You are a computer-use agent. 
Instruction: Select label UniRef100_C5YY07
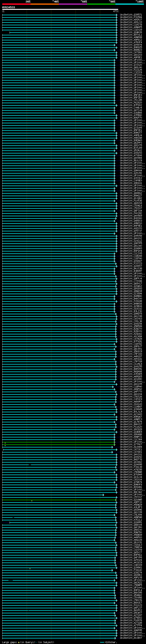pyautogui.click(x=131, y=497)
